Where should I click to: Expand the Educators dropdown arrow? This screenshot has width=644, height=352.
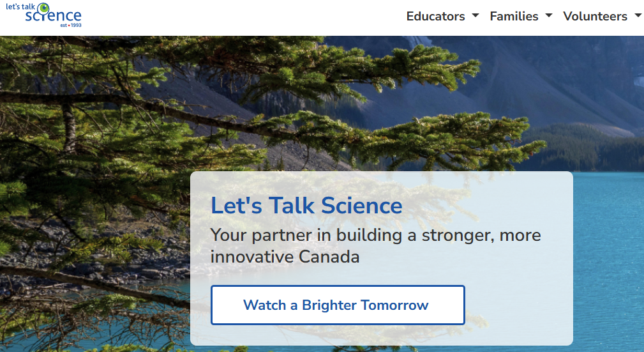(476, 16)
